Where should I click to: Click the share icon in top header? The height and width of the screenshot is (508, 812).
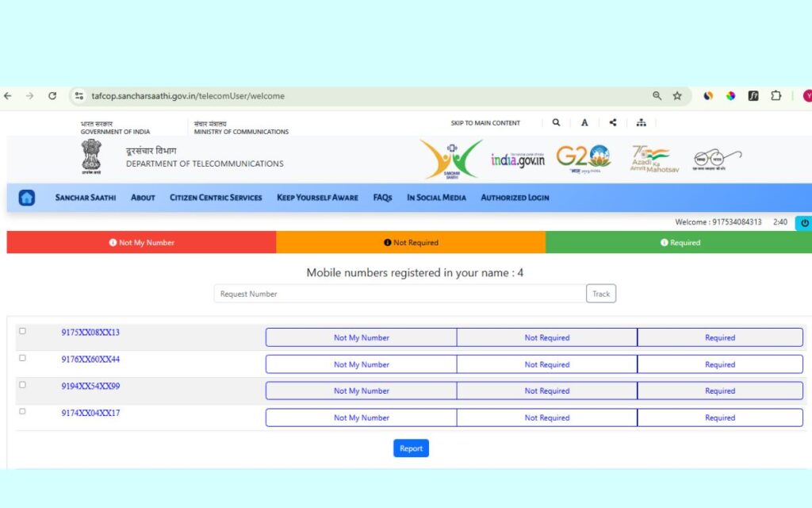(613, 123)
